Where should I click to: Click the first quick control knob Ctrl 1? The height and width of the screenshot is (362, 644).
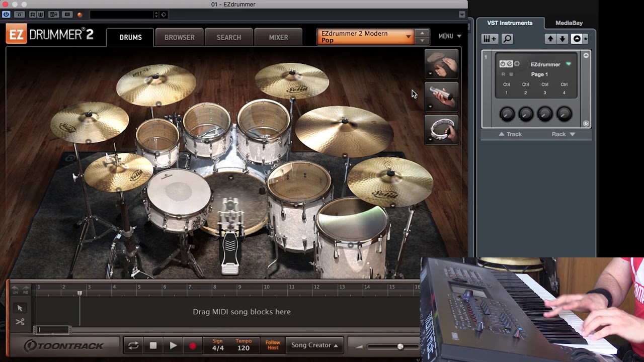click(507, 114)
